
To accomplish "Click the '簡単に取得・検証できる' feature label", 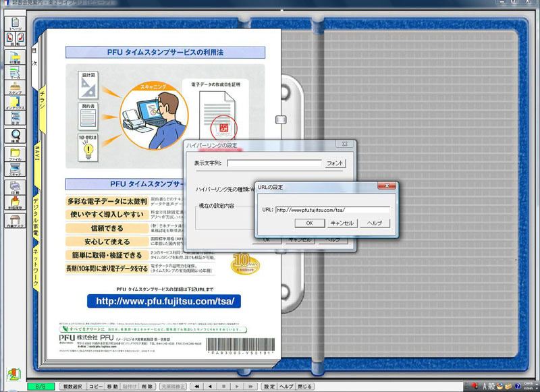I will [107, 255].
